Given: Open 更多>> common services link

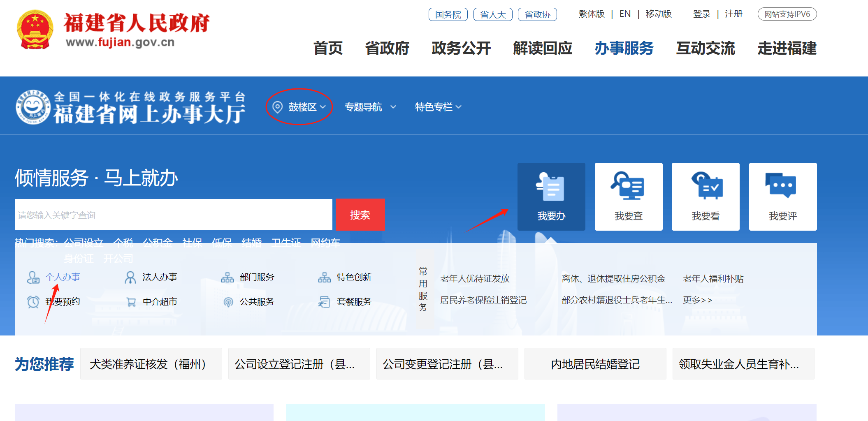Looking at the screenshot, I should coord(697,300).
